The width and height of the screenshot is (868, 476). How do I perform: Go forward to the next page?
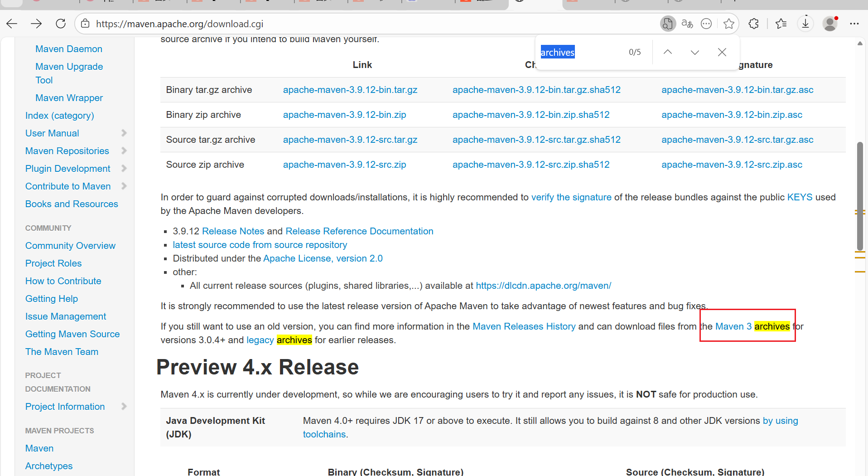(36, 24)
